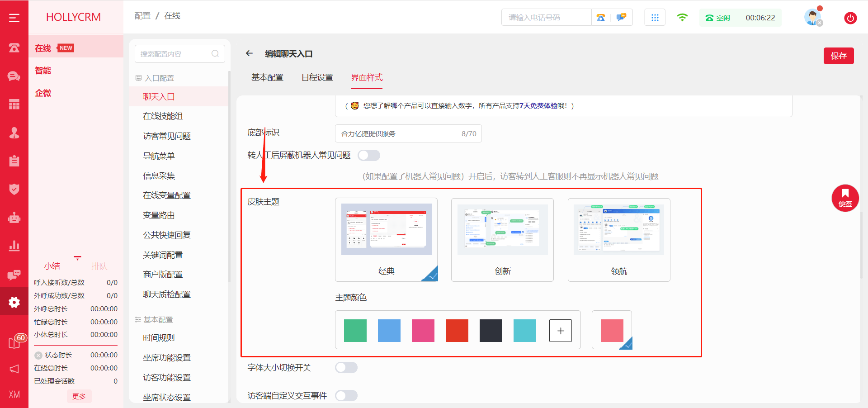
Task: Open the bar chart reports icon in sidebar
Action: (x=14, y=246)
